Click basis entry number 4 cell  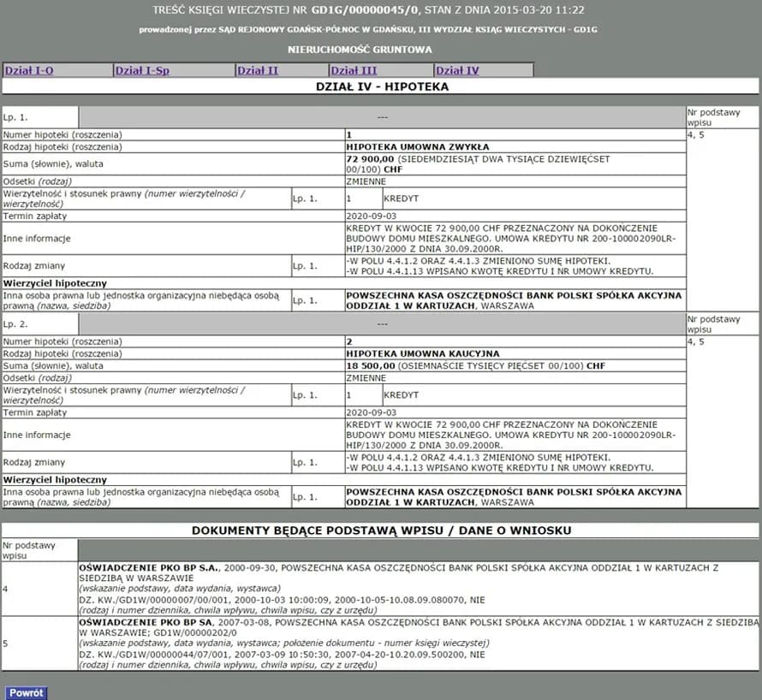pos(39,589)
